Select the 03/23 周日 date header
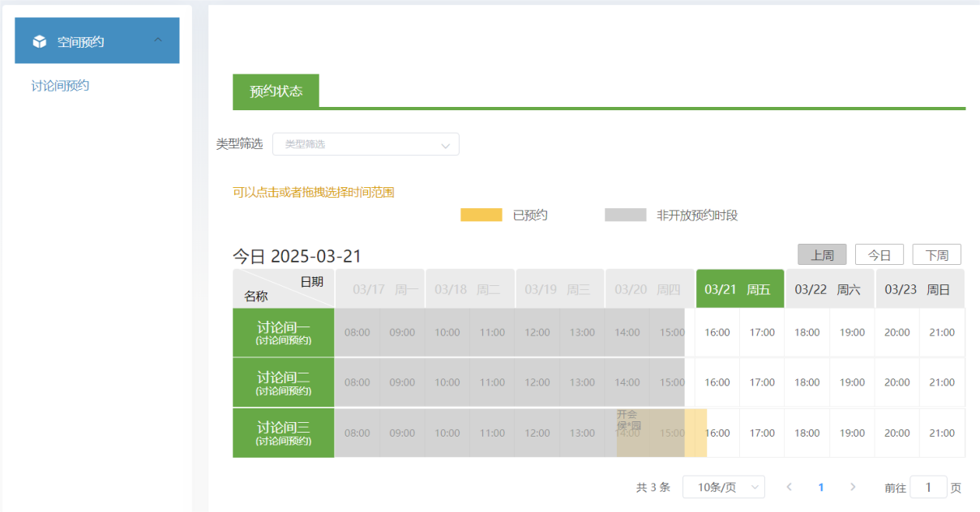980x512 pixels. (x=919, y=289)
